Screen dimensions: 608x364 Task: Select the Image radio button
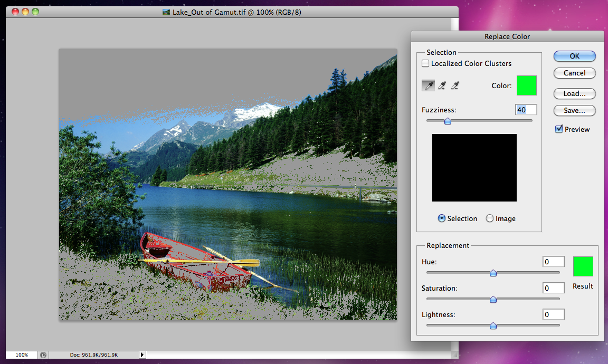click(489, 218)
